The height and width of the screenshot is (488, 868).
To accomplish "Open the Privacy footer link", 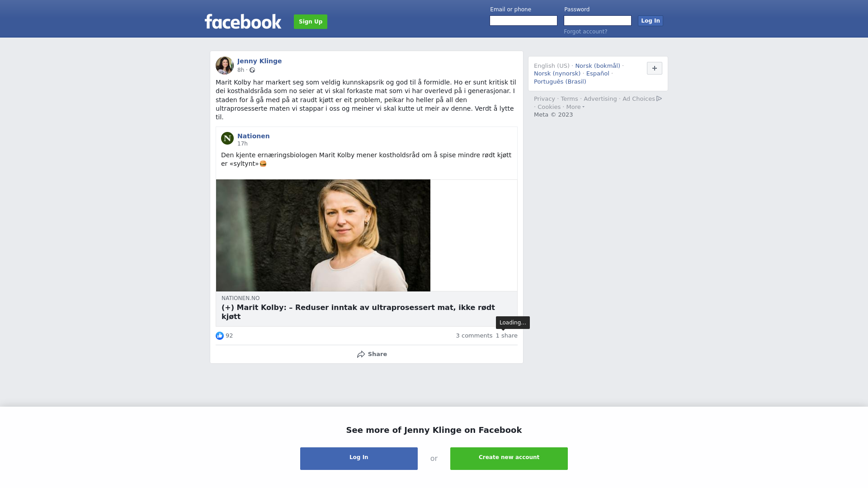I will coord(544,99).
